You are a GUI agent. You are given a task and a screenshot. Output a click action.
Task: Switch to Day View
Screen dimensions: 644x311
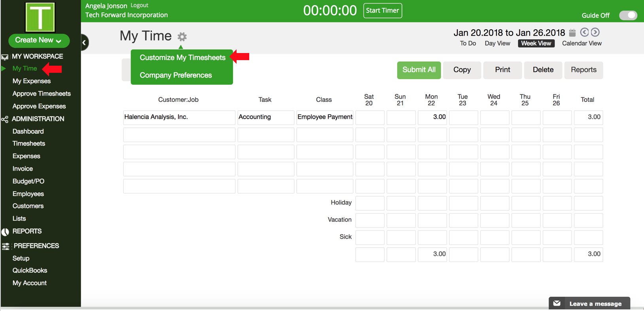point(497,44)
